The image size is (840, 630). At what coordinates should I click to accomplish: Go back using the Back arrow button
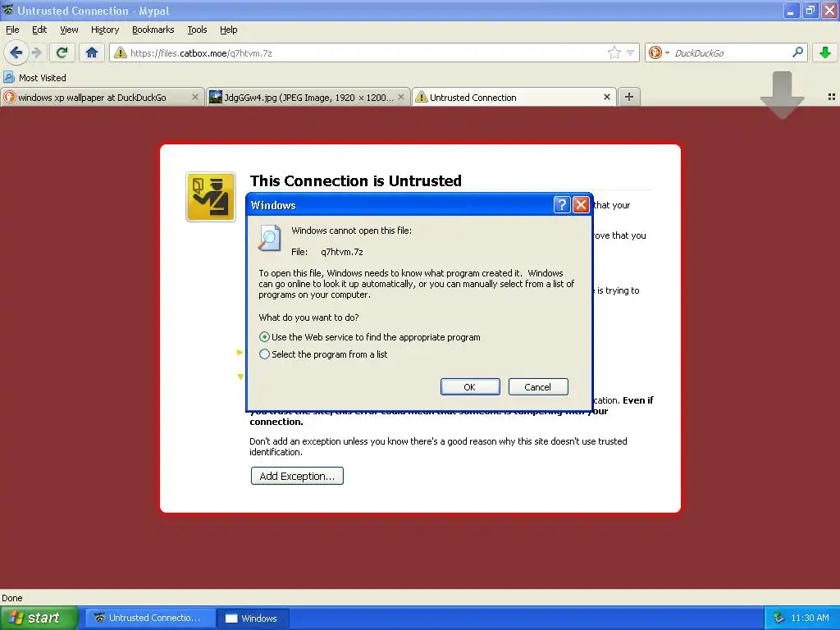coord(16,52)
